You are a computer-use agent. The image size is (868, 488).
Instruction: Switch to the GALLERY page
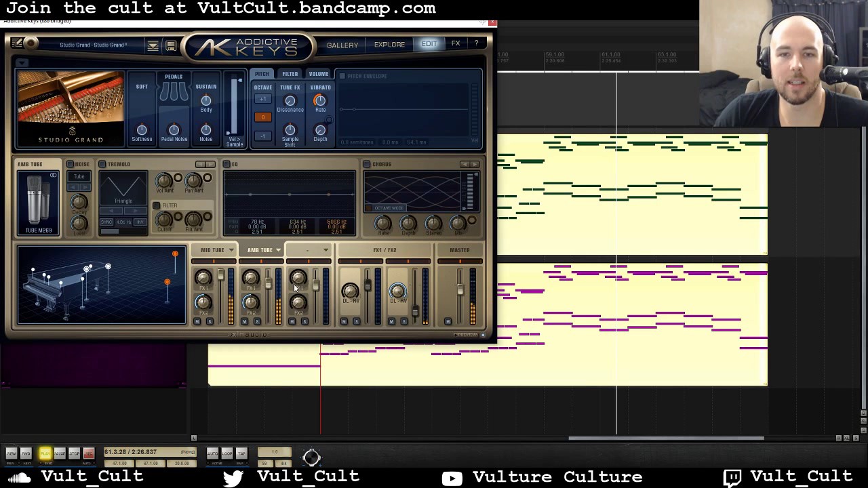342,45
